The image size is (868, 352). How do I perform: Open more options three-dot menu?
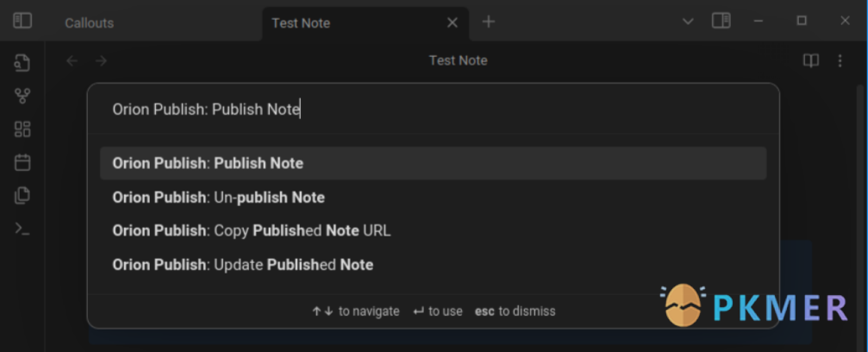point(840,60)
